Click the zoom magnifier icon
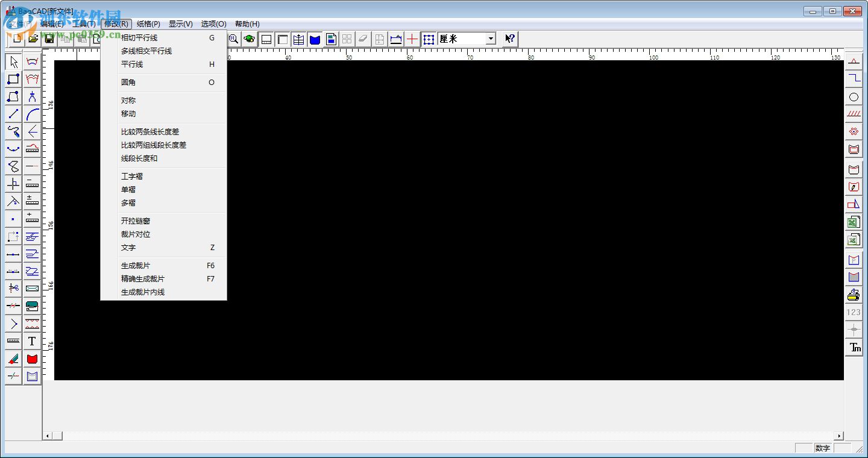Image resolution: width=868 pixels, height=458 pixels. (x=233, y=39)
